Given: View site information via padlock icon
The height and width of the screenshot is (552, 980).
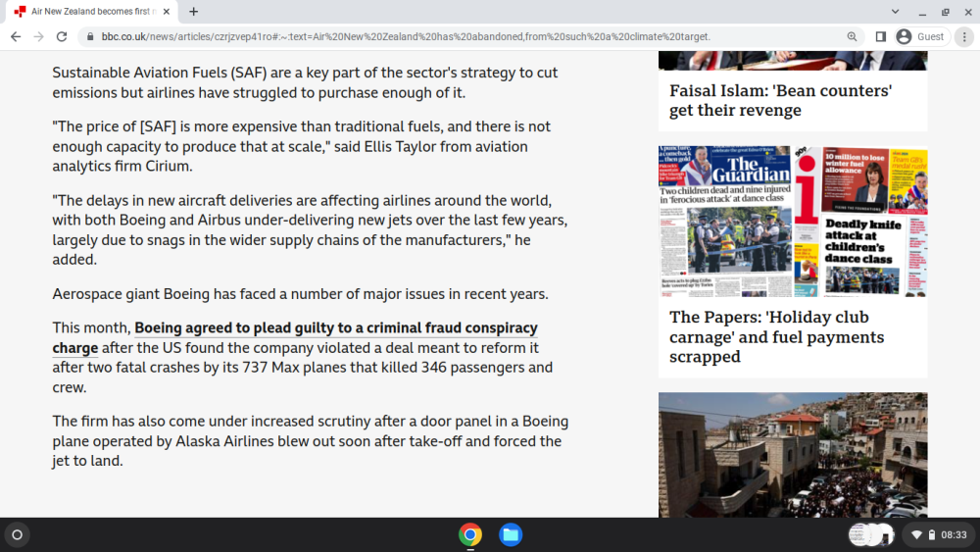Looking at the screenshot, I should coord(90,37).
